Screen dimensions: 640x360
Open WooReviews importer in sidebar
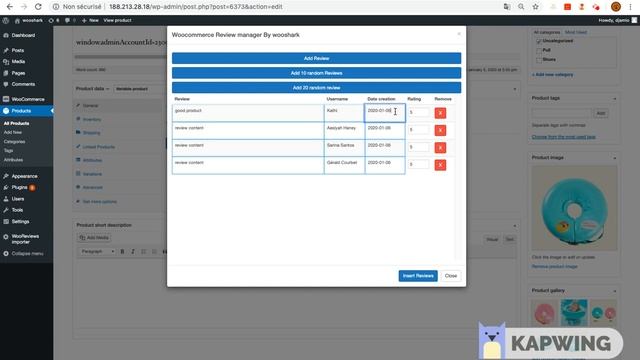coord(25,239)
